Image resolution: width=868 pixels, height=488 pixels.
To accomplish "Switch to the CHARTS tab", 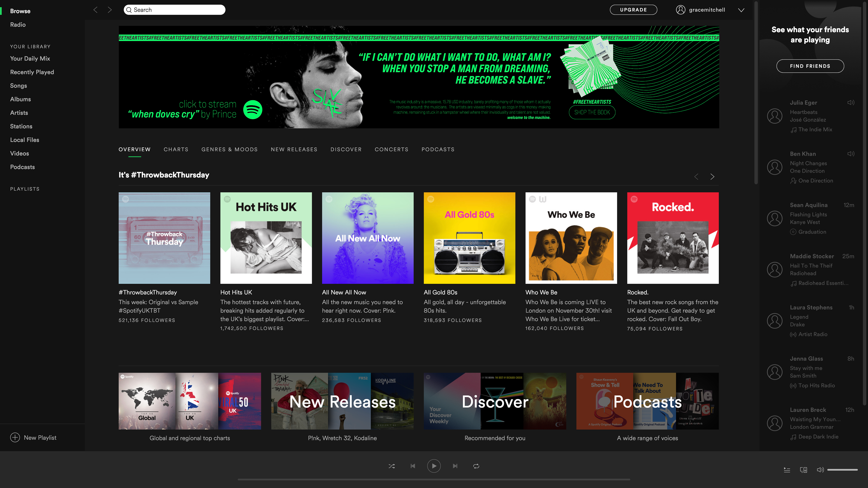I will 176,149.
